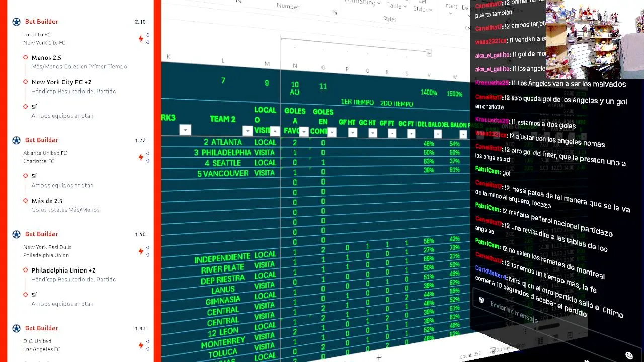Select the Philadelphia Union +2 selection
This screenshot has width=644, height=362.
[x=63, y=270]
